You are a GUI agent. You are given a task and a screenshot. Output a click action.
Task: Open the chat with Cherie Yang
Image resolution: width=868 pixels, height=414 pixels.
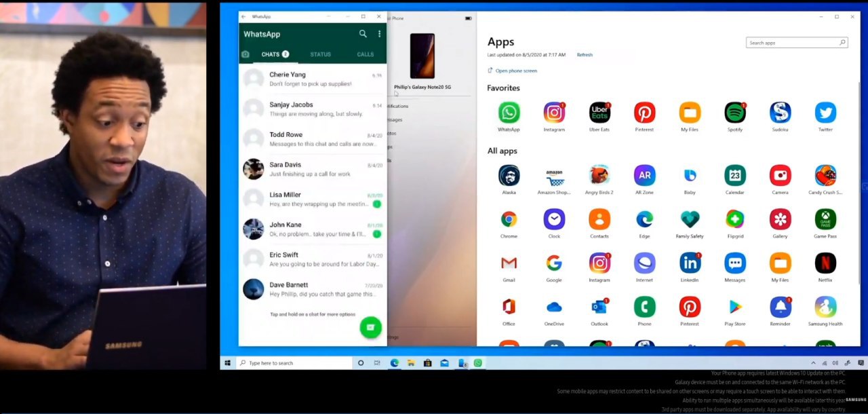point(313,79)
